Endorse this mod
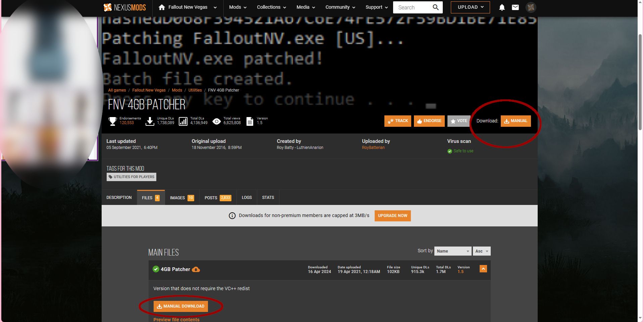Viewport: 644px width, 322px height. 429,121
